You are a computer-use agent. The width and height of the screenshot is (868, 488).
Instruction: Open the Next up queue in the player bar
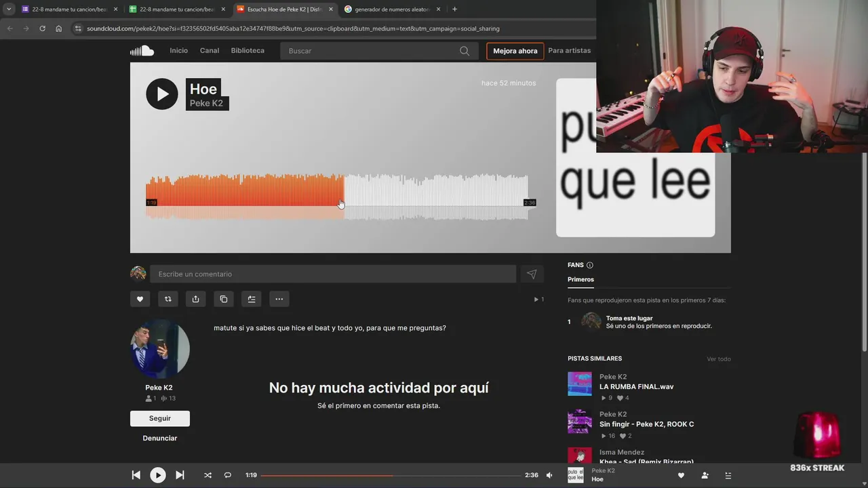click(728, 475)
